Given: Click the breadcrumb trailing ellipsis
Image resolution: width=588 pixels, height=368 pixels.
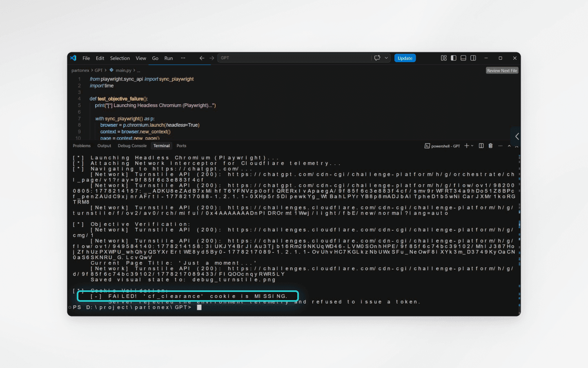Looking at the screenshot, I should coord(138,70).
